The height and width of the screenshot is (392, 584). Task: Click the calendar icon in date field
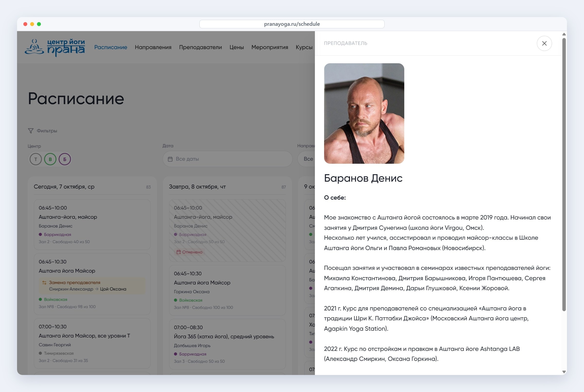pos(170,159)
